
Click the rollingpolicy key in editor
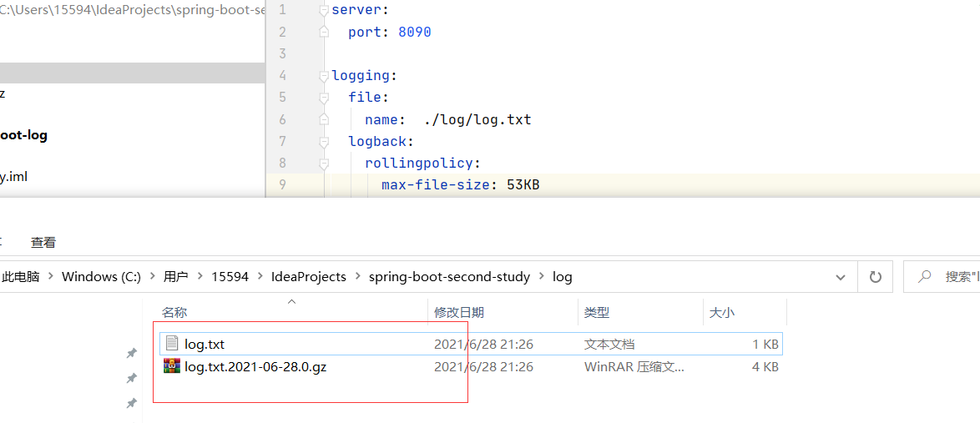(x=419, y=164)
